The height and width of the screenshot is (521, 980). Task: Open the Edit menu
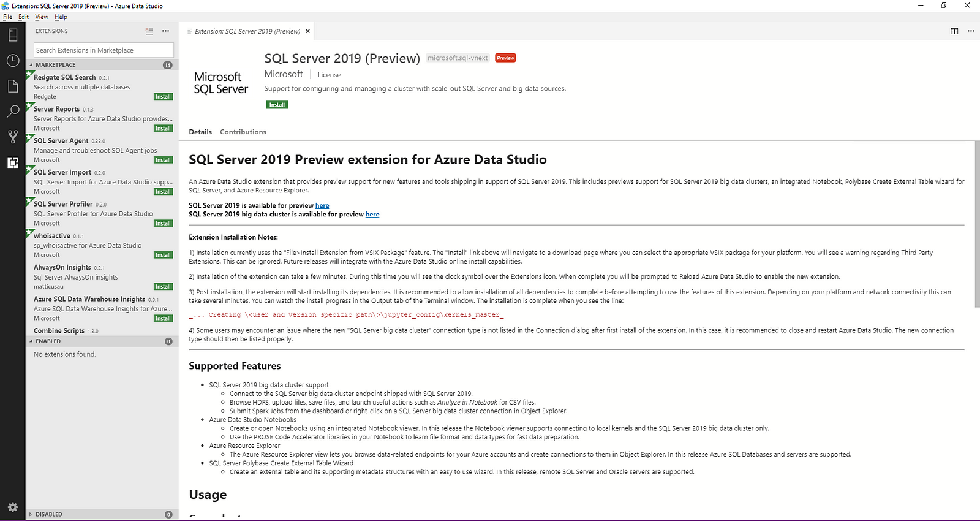coord(23,17)
